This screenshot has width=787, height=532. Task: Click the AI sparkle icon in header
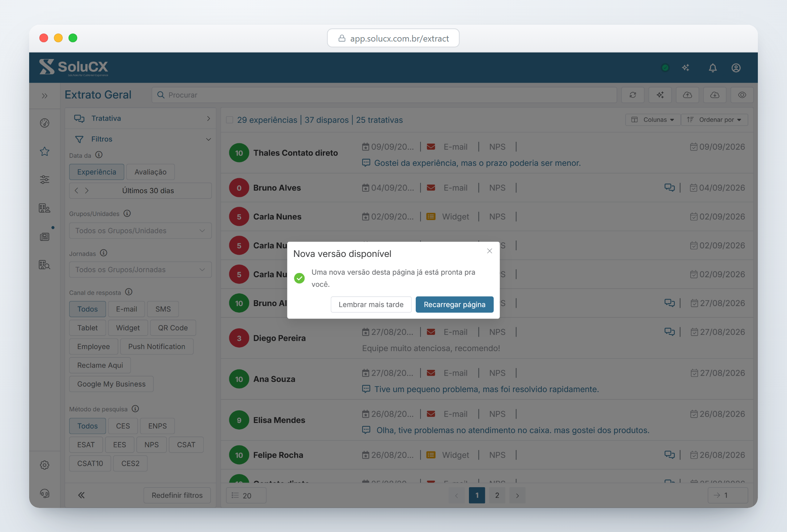pyautogui.click(x=686, y=68)
